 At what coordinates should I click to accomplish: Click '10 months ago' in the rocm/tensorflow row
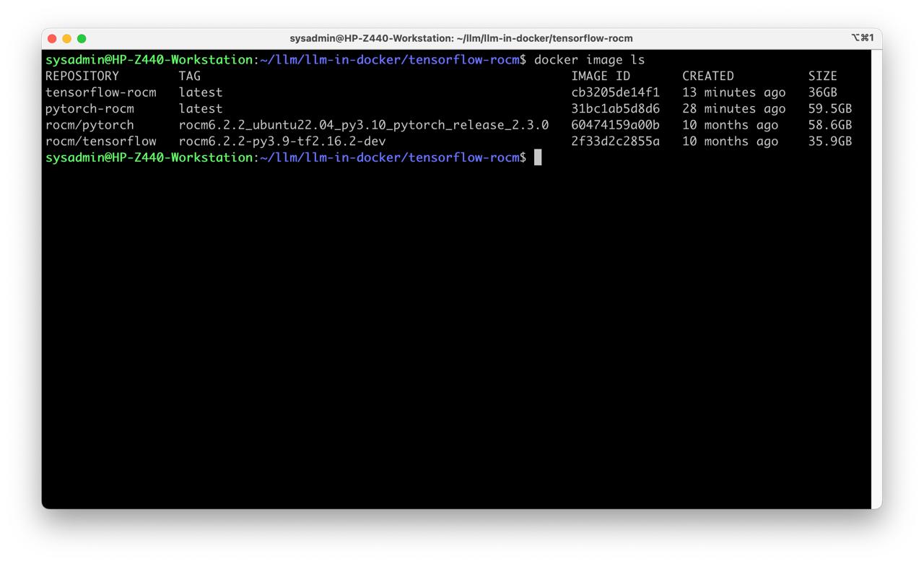(x=731, y=141)
